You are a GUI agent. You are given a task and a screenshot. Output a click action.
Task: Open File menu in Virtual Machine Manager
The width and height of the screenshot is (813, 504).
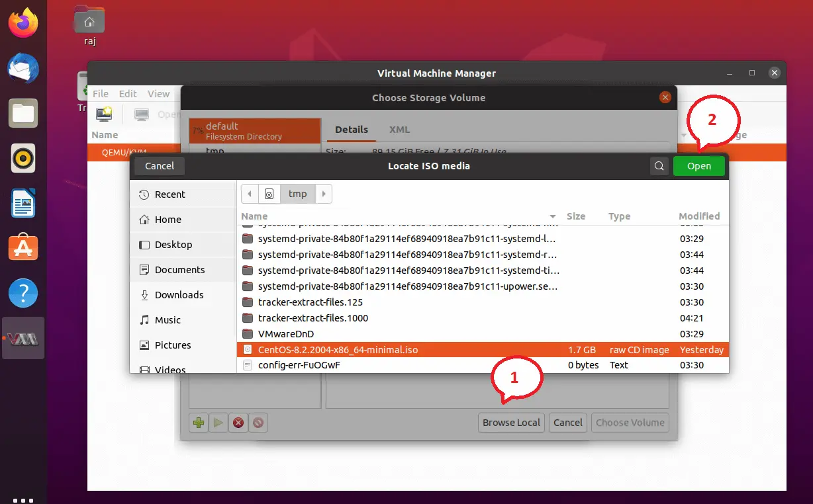pyautogui.click(x=100, y=94)
